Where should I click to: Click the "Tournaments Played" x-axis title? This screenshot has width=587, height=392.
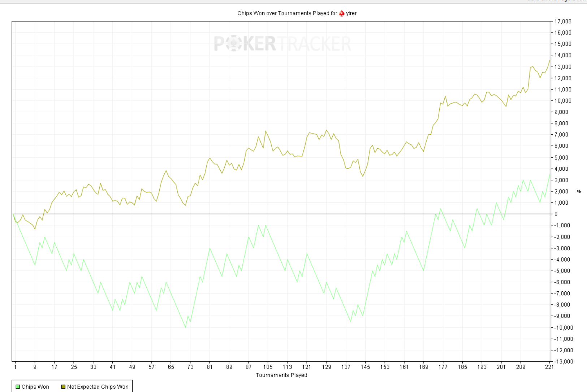[281, 375]
